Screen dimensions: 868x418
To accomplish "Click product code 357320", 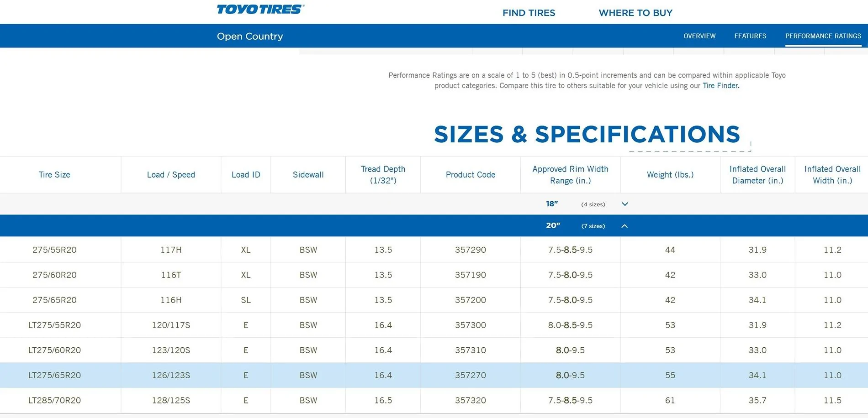I will coord(471,400).
